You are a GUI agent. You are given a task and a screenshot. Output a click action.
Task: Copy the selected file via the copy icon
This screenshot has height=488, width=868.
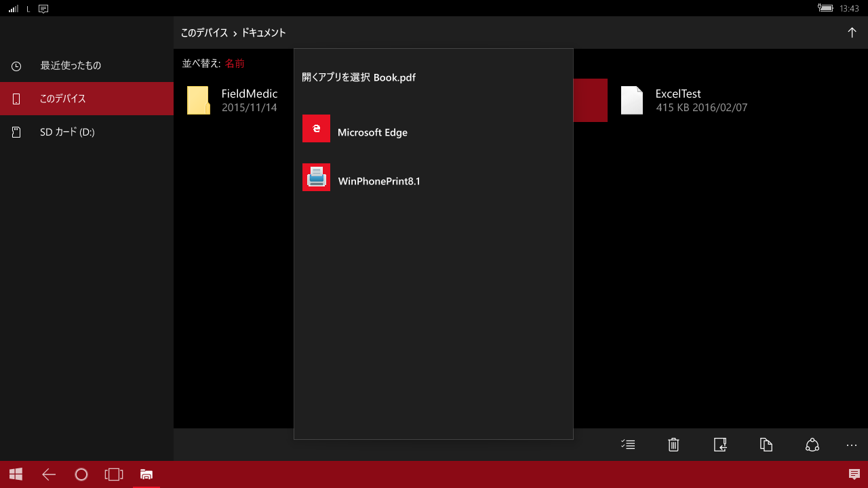766,445
